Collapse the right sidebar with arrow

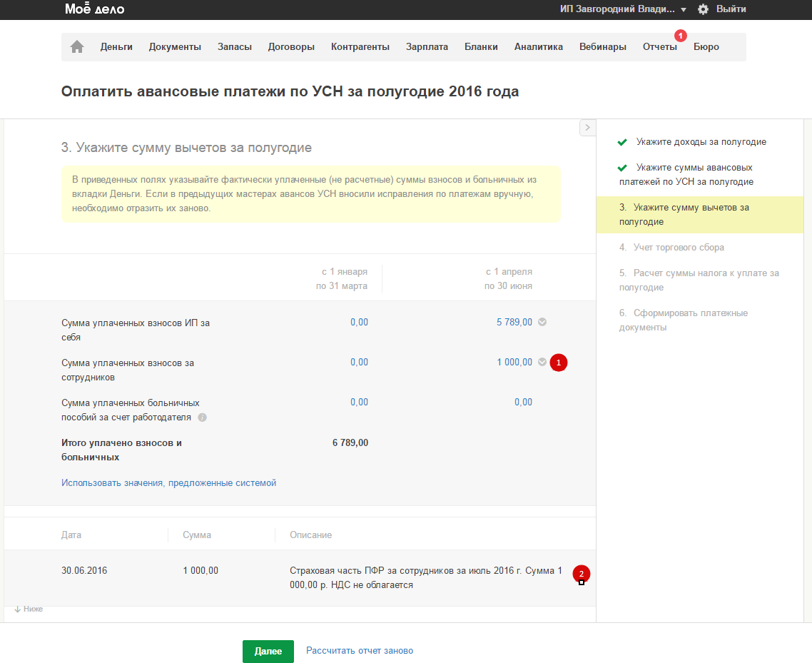tap(587, 127)
